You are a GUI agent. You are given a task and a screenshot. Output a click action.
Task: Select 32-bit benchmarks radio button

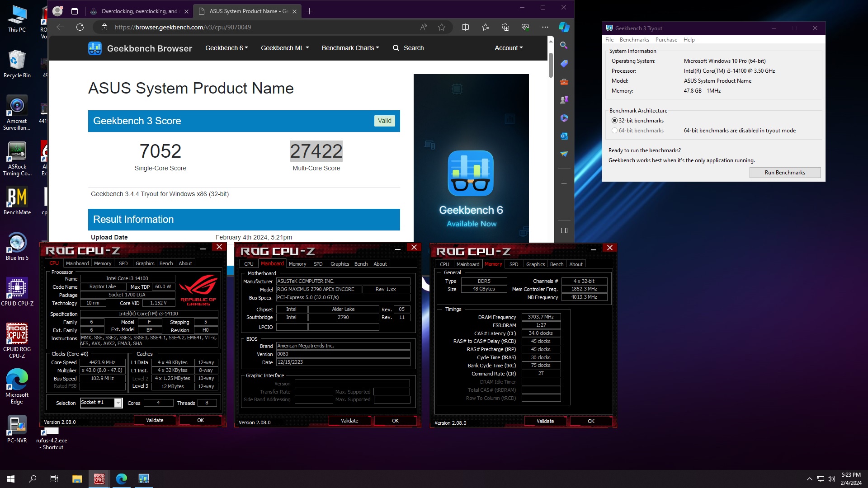(614, 121)
